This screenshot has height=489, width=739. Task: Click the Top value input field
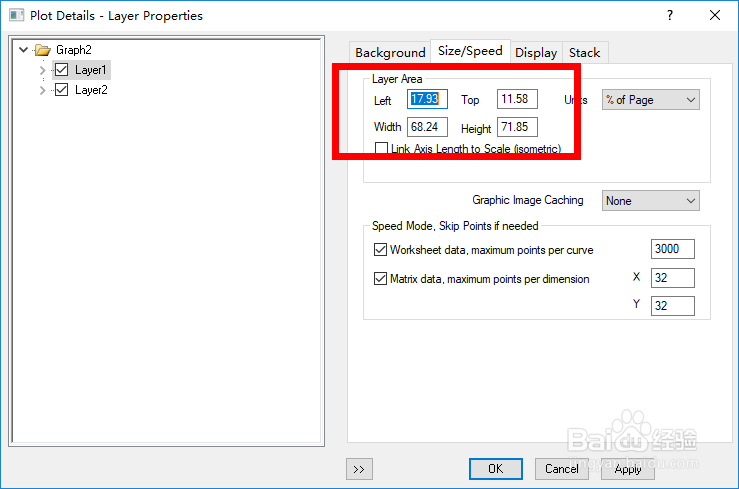517,99
